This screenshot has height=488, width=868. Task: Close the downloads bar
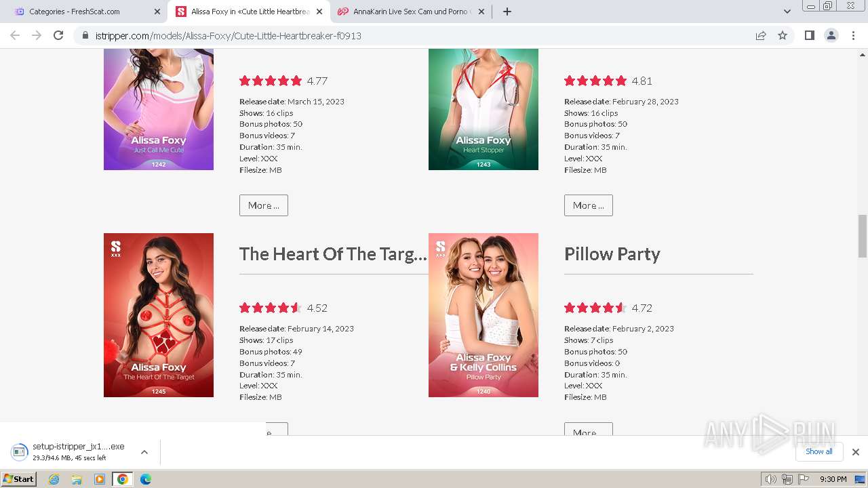pos(856,452)
